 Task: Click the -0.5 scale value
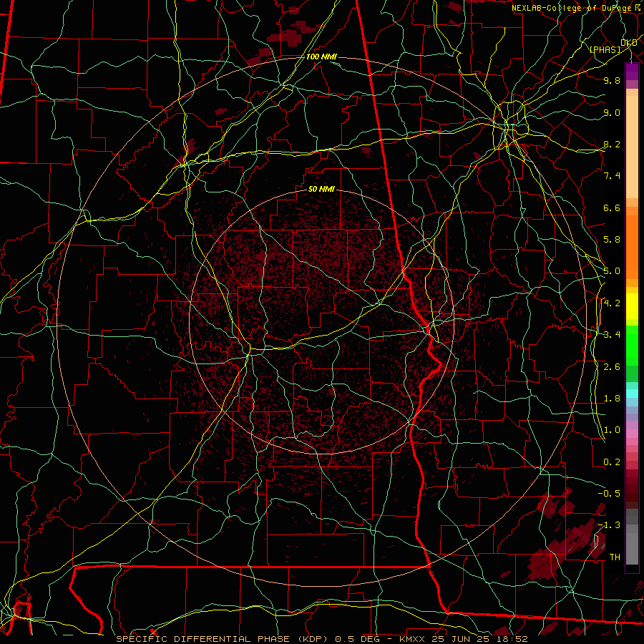(609, 494)
